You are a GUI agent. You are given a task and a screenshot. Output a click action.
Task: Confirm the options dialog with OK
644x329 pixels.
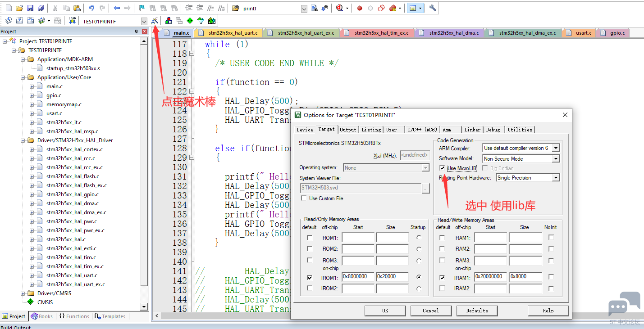coord(385,311)
